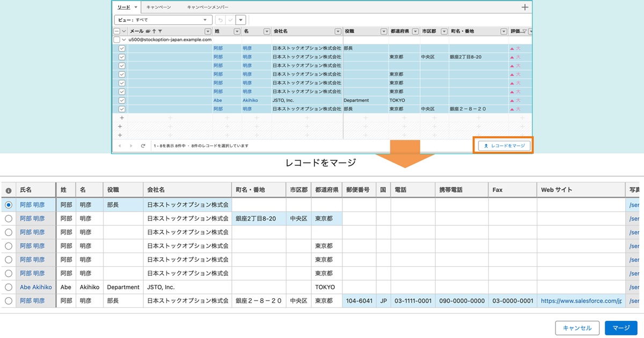
Task: Open the 会社名 column dropdown menu
Action: pyautogui.click(x=338, y=32)
